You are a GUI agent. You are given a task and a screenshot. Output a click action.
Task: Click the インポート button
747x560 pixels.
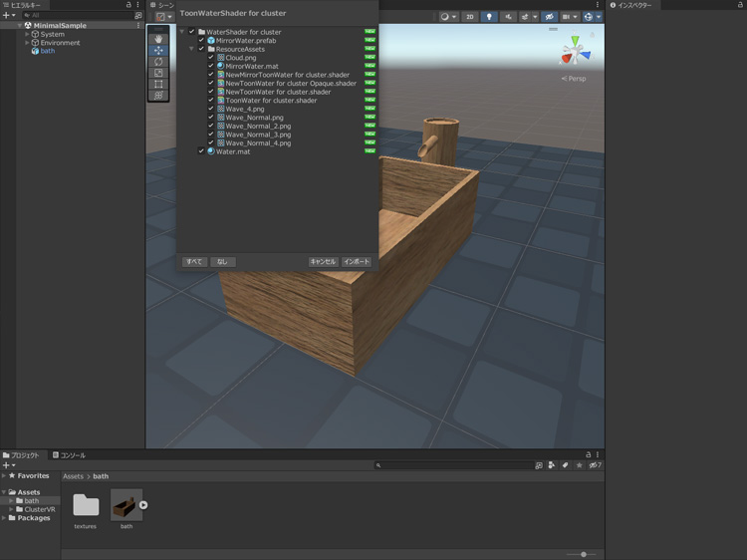pos(357,262)
